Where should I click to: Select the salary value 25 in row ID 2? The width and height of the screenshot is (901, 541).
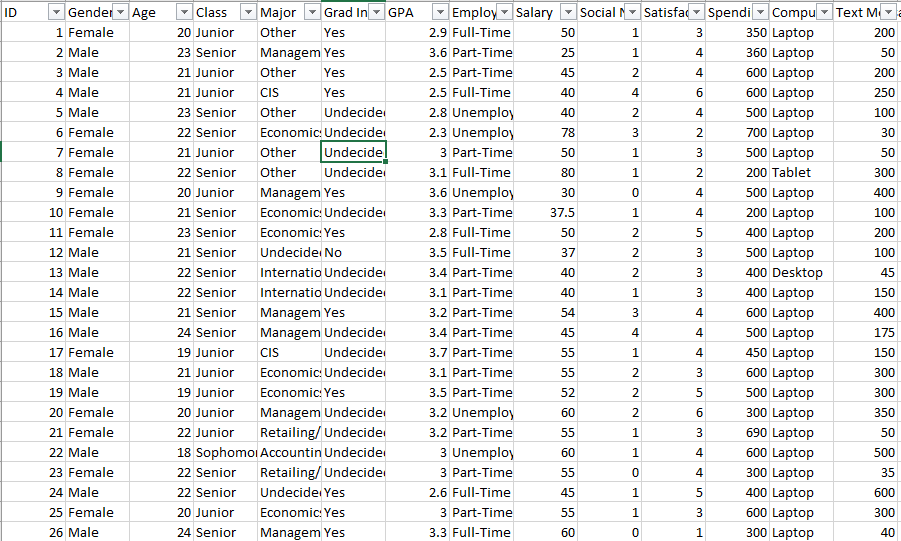click(x=545, y=53)
